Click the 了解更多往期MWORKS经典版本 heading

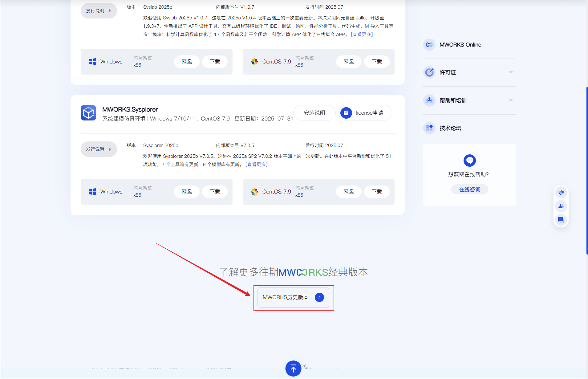[x=294, y=272]
